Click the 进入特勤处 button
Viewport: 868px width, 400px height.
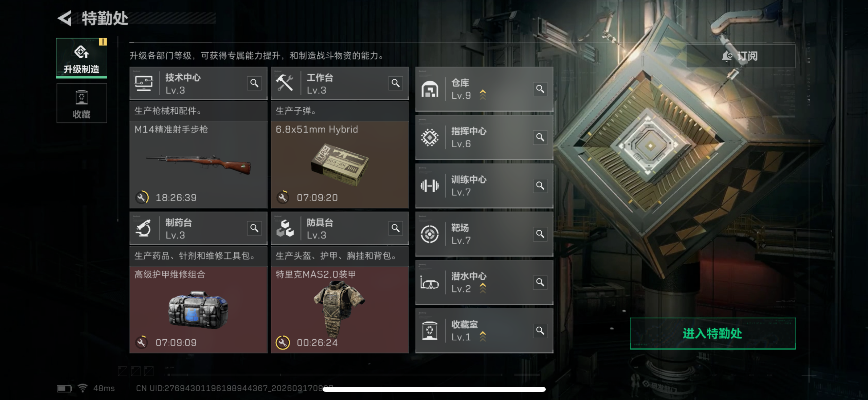pos(712,334)
